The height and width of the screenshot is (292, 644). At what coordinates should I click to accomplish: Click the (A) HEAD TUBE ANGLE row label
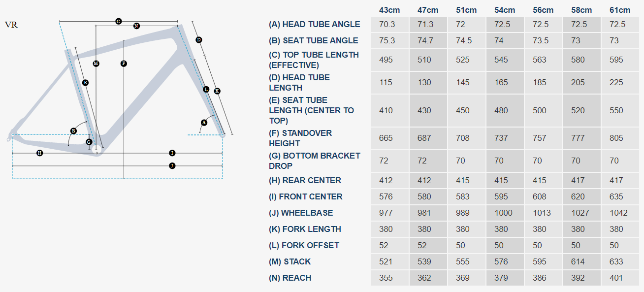tap(314, 24)
